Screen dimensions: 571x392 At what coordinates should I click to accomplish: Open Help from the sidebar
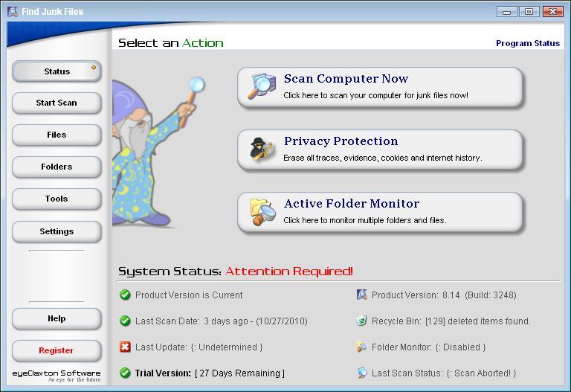click(x=57, y=318)
